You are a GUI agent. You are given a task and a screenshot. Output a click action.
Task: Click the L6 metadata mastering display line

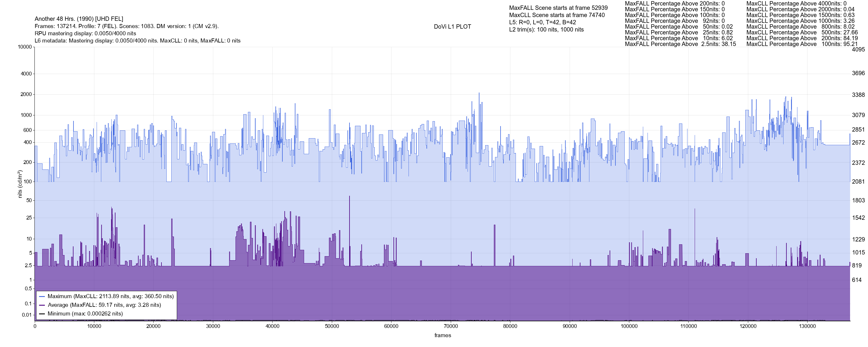coord(137,41)
